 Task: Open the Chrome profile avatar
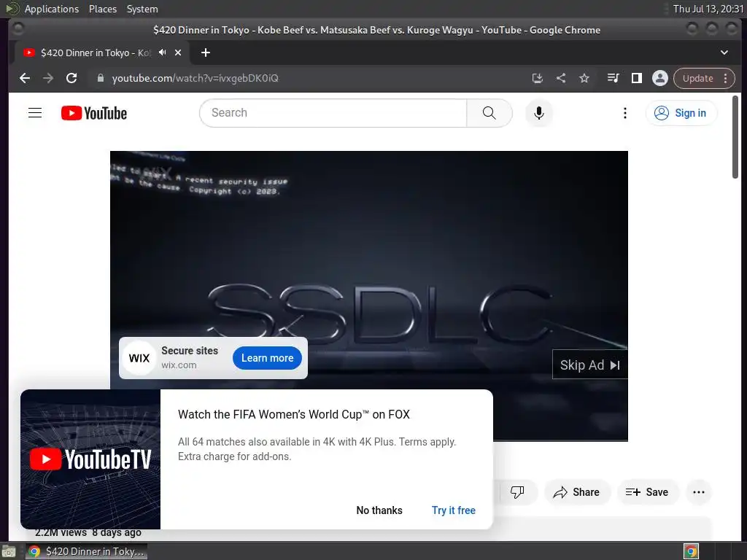pyautogui.click(x=659, y=78)
